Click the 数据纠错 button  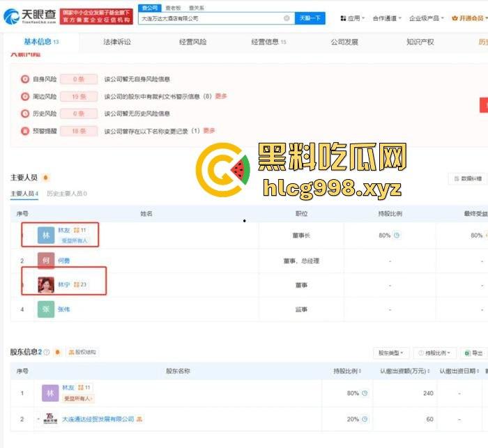[x=468, y=178]
